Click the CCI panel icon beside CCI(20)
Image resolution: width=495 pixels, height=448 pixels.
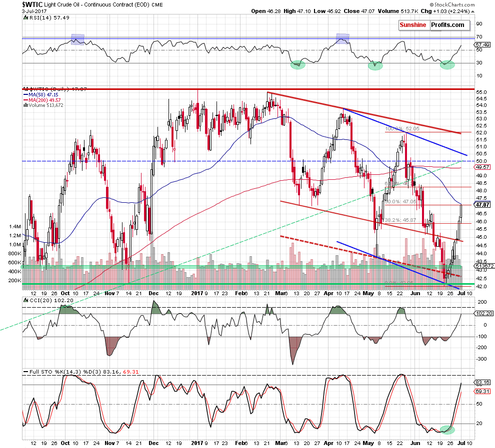coord(25,301)
